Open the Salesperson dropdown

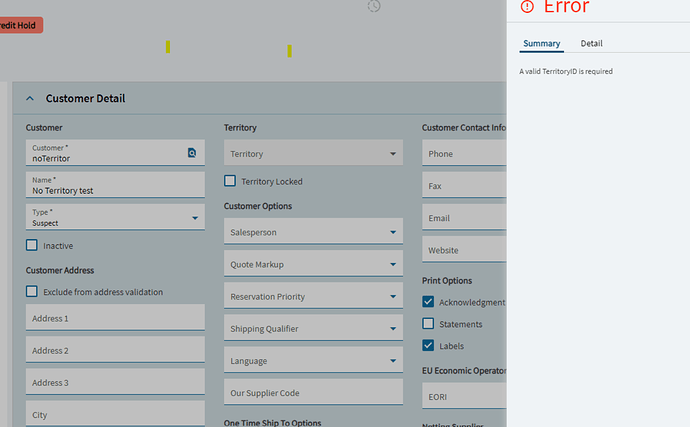[313, 231]
